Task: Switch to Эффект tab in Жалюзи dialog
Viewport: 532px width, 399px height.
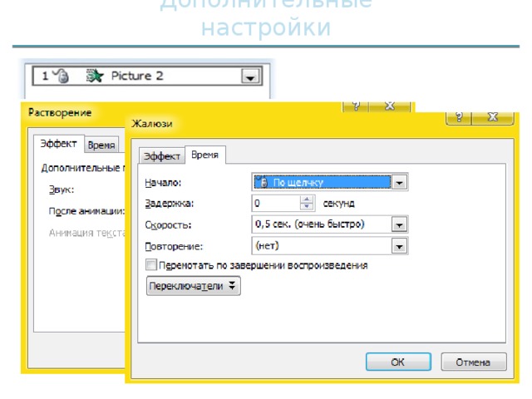Action: pyautogui.click(x=162, y=156)
